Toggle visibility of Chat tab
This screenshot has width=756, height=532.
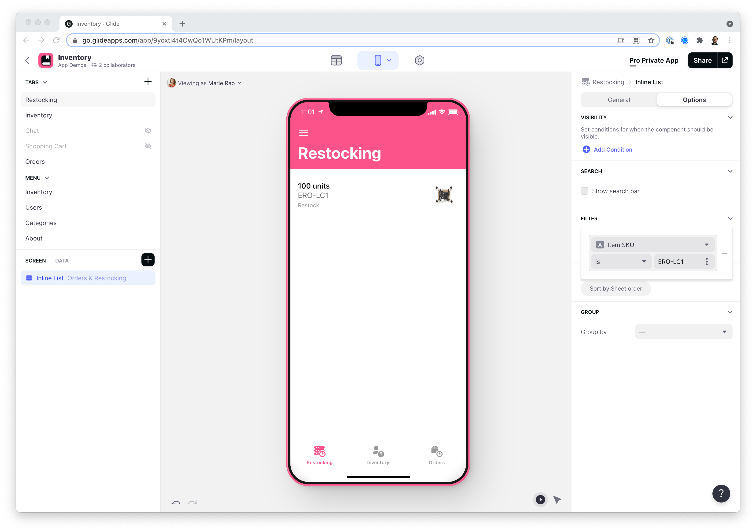(148, 131)
